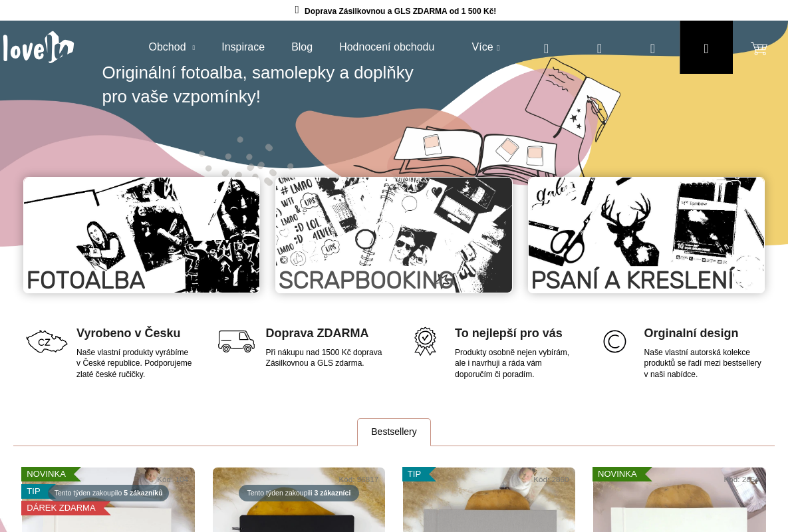The image size is (798, 532).
Task: Open the Inspirace menu item
Action: pos(243,47)
